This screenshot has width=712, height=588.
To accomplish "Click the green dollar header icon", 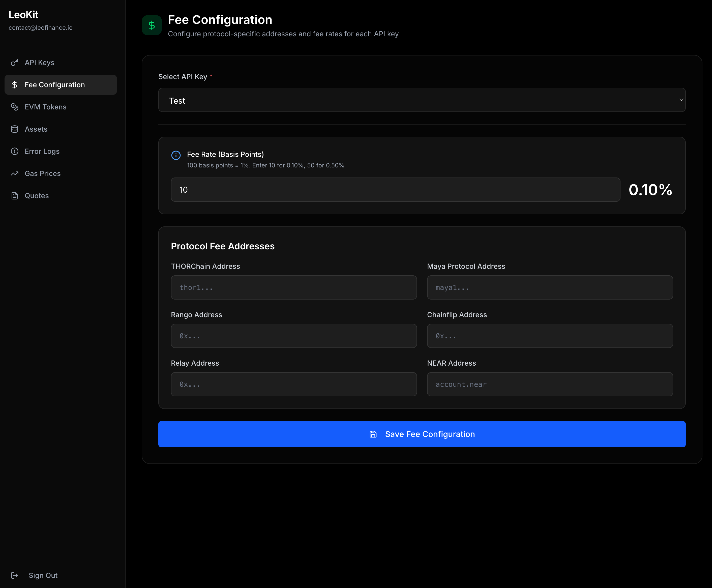I will (152, 25).
